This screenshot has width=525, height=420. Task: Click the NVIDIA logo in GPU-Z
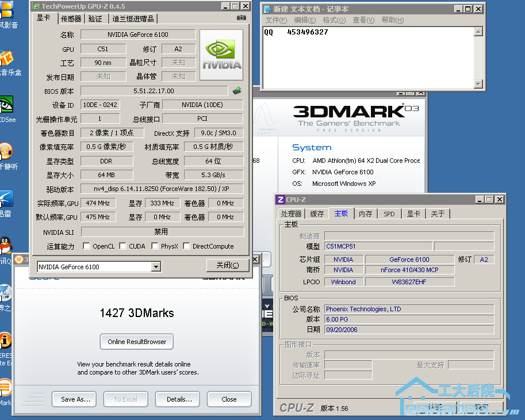coord(221,55)
